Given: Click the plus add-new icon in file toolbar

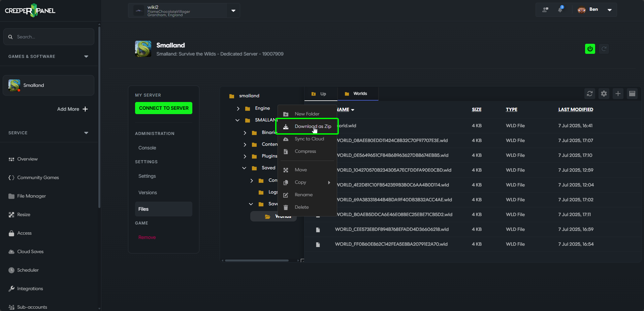Looking at the screenshot, I should click(618, 94).
